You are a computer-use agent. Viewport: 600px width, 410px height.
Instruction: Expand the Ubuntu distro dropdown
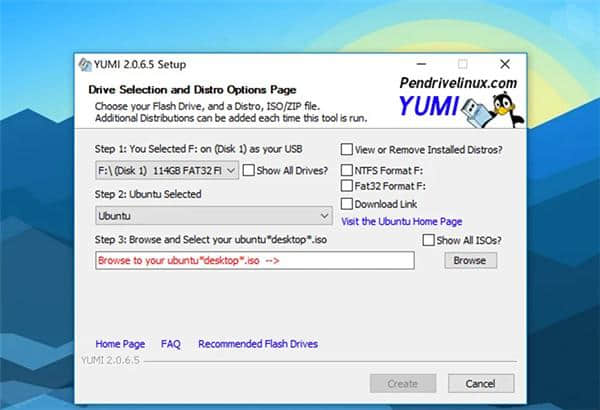tap(214, 216)
